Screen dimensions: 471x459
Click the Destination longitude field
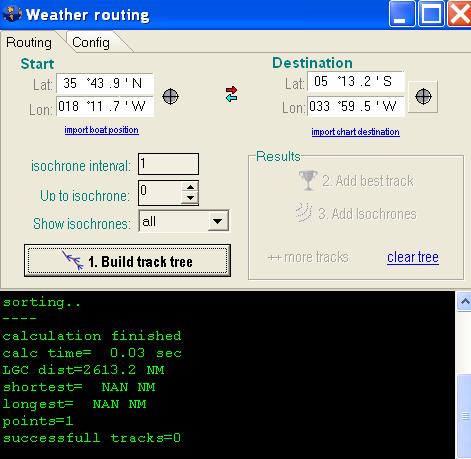pyautogui.click(x=356, y=106)
